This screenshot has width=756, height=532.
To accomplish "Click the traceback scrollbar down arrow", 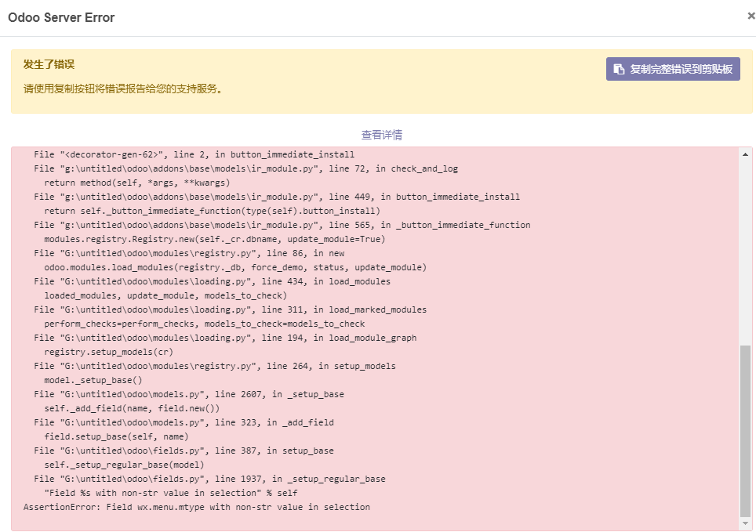I will [x=745, y=523].
